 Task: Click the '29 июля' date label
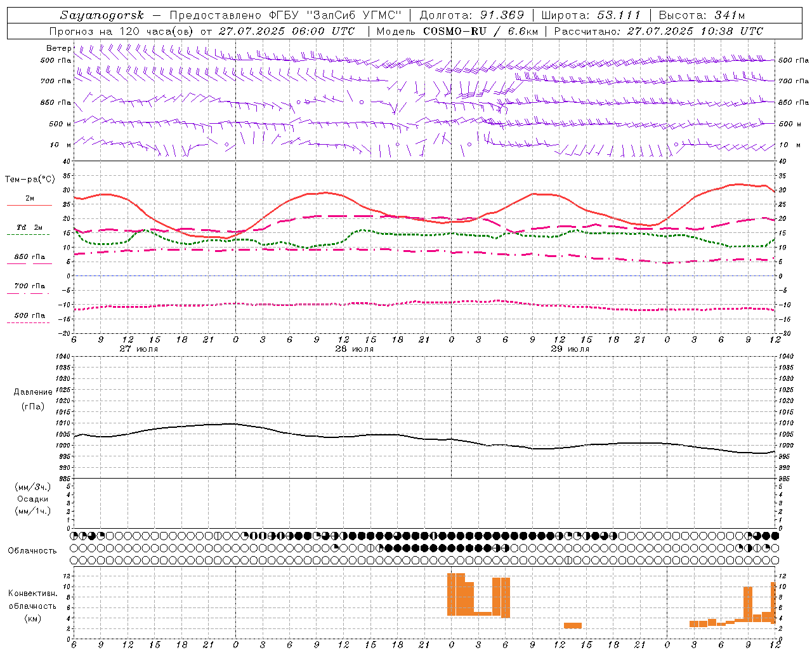pos(570,349)
